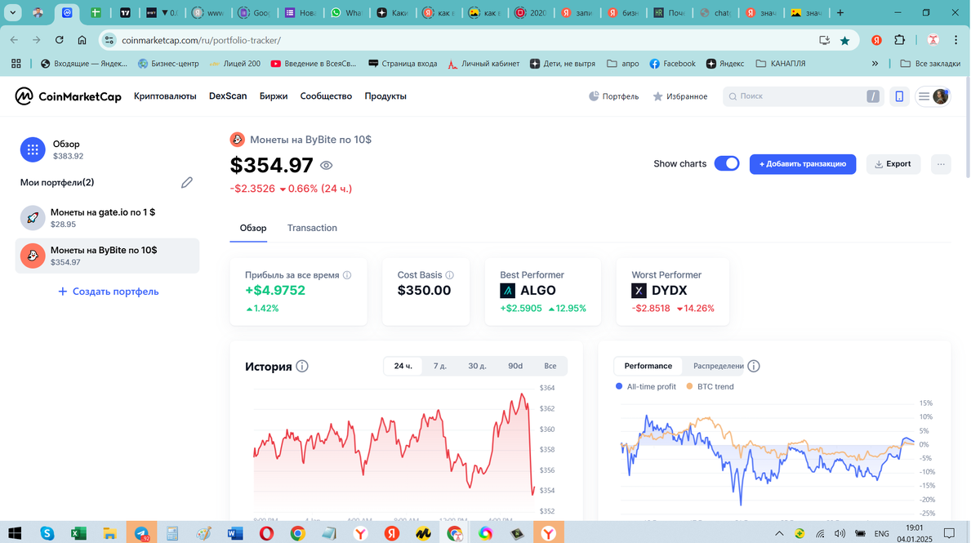This screenshot has width=980, height=543.
Task: Click Создать портфель link
Action: click(108, 292)
